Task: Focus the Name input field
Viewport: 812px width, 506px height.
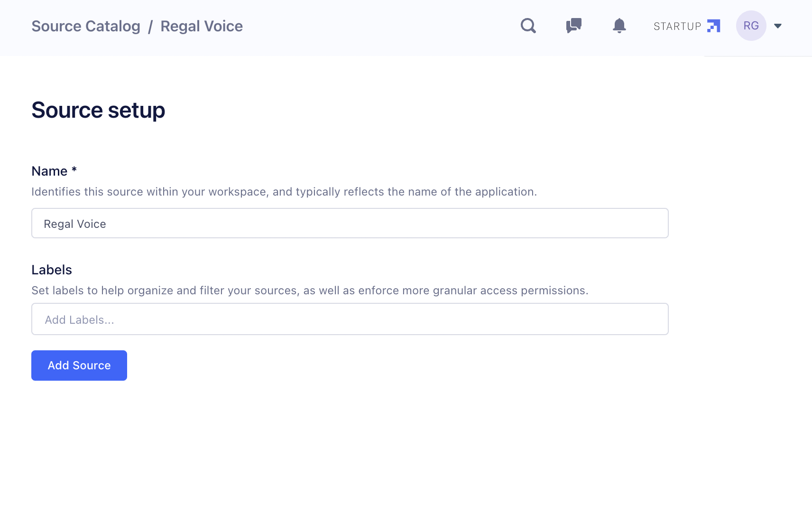Action: coord(350,223)
